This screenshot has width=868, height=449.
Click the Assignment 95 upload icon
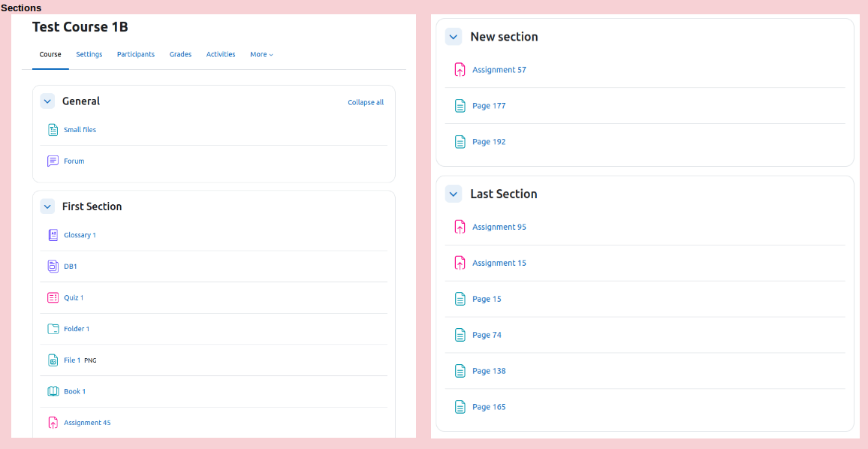click(460, 227)
